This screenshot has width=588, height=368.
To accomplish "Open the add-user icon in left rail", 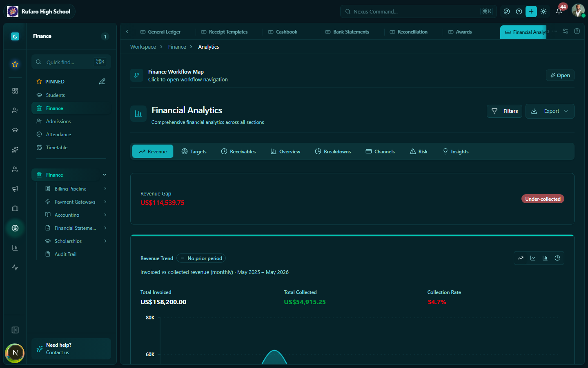I will click(15, 110).
